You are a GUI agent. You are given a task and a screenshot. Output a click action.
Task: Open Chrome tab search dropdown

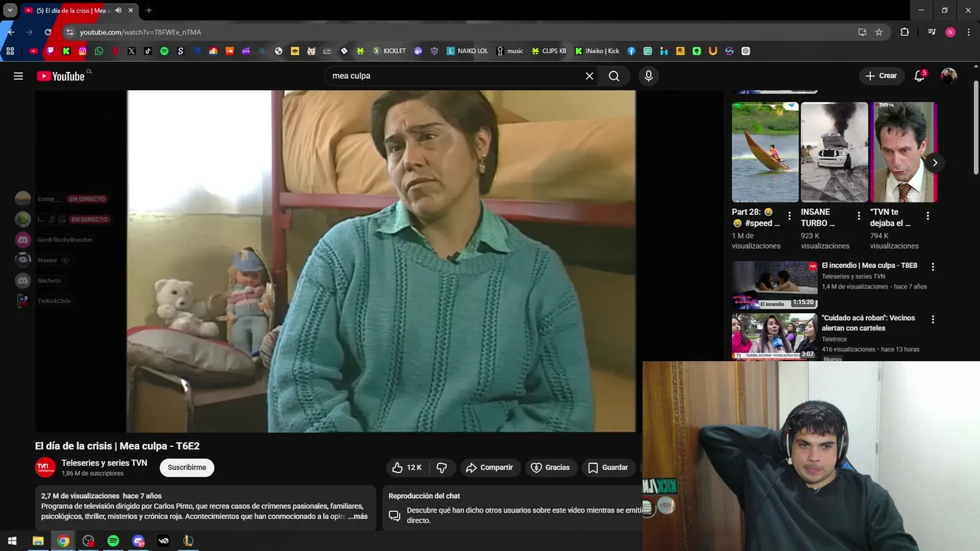click(x=10, y=11)
